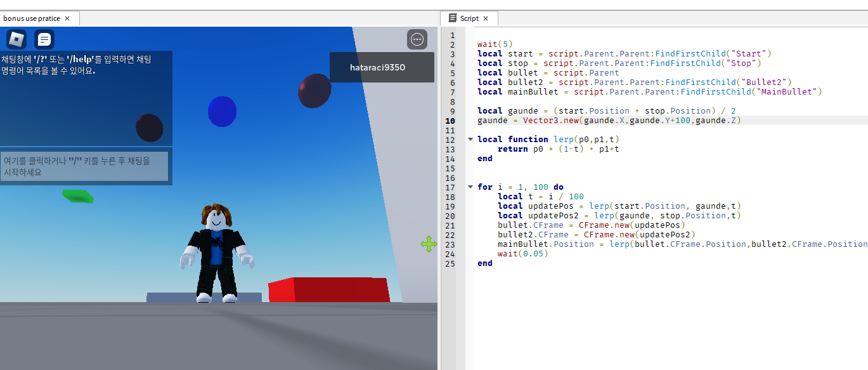Click the Roblox character avatar
Image resolution: width=868 pixels, height=370 pixels.
(217, 254)
